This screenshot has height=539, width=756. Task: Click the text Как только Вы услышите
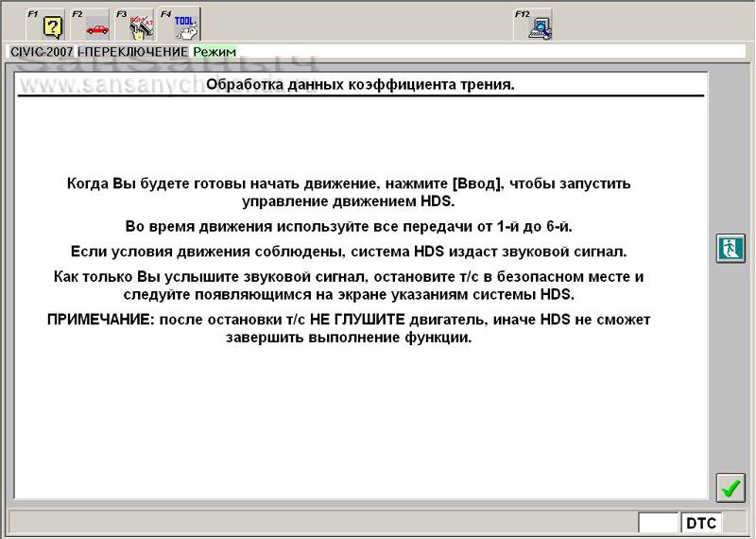[x=349, y=286]
